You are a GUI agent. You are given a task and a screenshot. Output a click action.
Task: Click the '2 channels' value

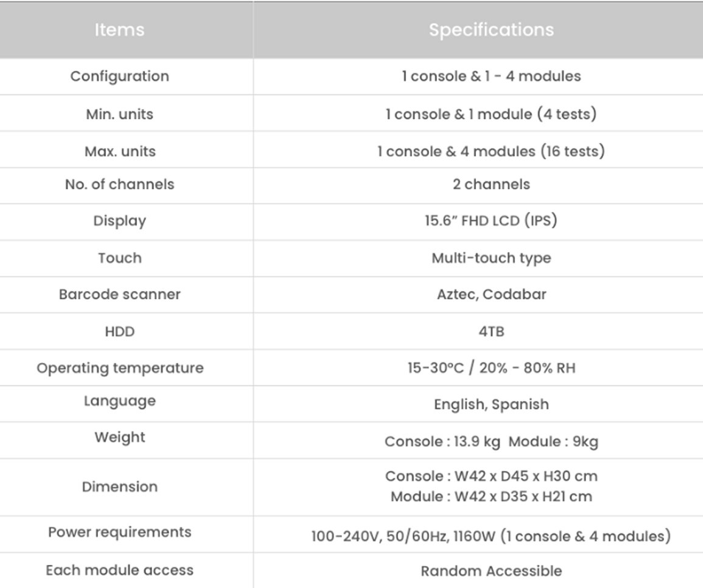click(x=491, y=184)
